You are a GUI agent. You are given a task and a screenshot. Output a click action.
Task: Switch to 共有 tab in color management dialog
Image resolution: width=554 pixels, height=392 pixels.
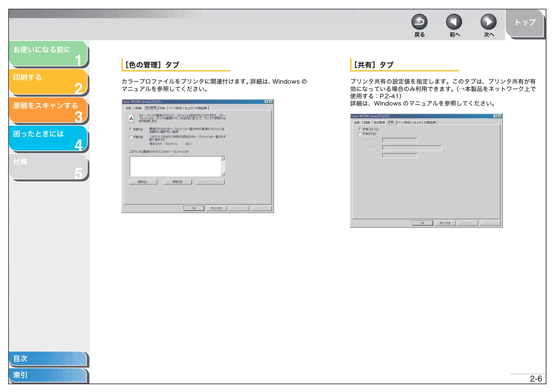162,108
